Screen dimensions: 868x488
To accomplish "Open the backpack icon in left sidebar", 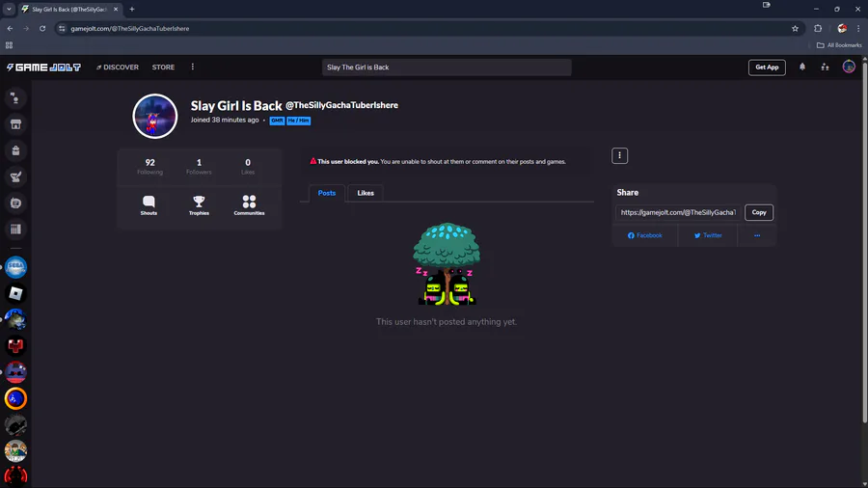I will tap(15, 150).
